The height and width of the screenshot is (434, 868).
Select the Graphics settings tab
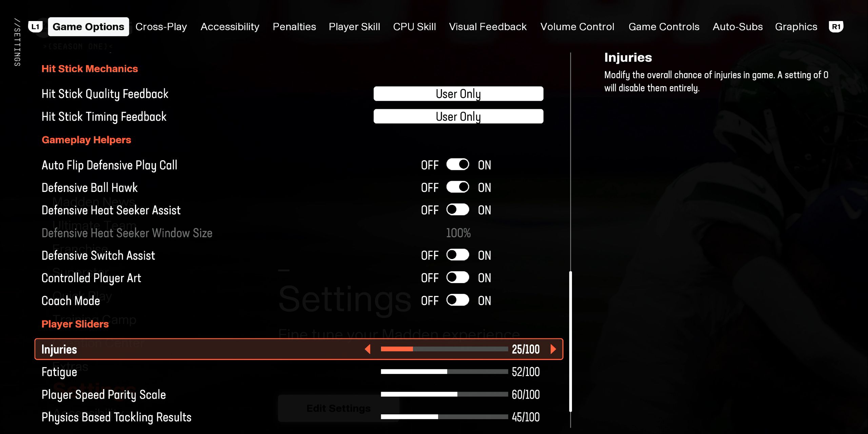click(x=795, y=26)
